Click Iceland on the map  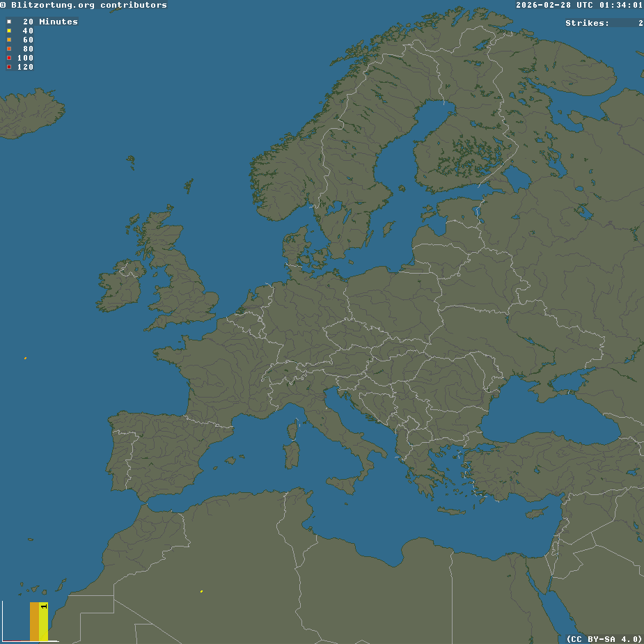pos(31,111)
